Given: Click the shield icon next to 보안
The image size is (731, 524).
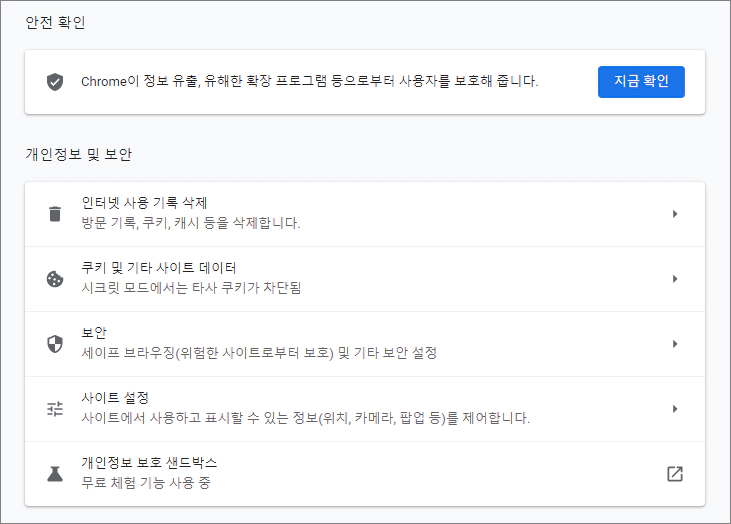Looking at the screenshot, I should (55, 344).
